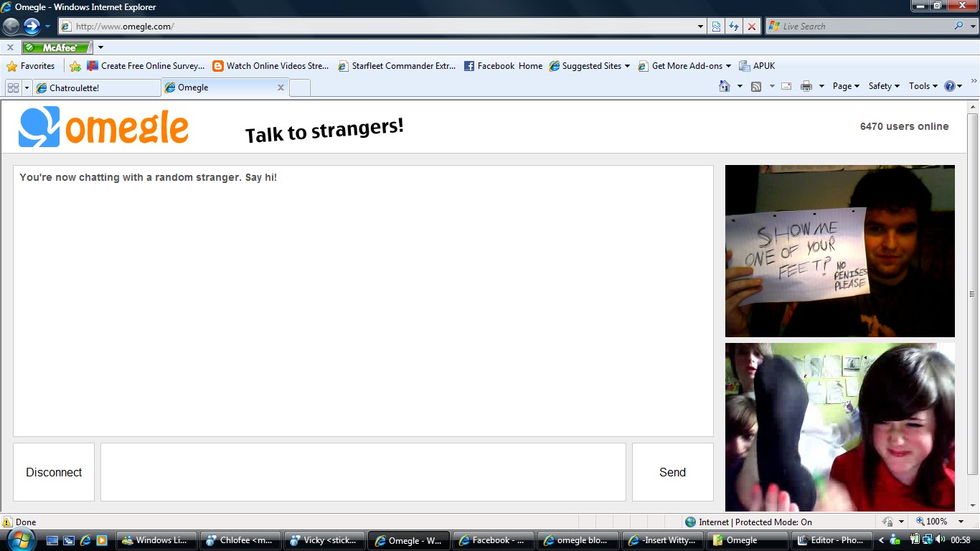Screen dimensions: 980x551
Task: Open the tab list dropdown arrow
Action: [27, 88]
